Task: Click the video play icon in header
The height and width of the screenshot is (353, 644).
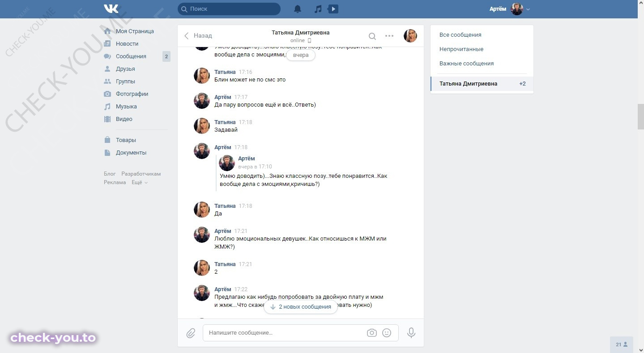Action: [x=333, y=9]
